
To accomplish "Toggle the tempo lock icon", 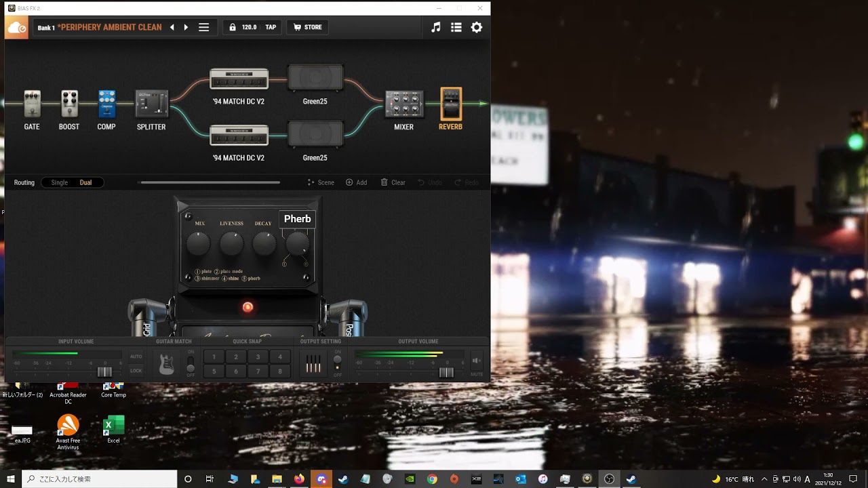I will 233,28.
